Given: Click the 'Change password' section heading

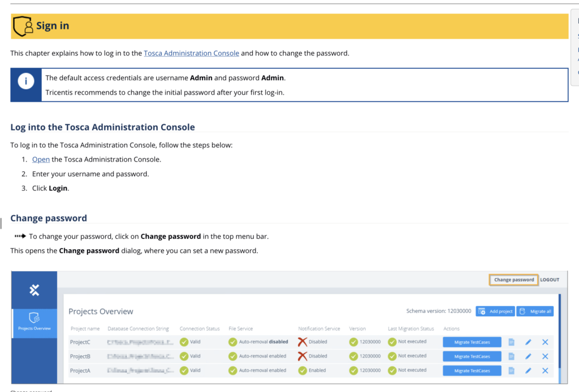Looking at the screenshot, I should click(x=49, y=218).
